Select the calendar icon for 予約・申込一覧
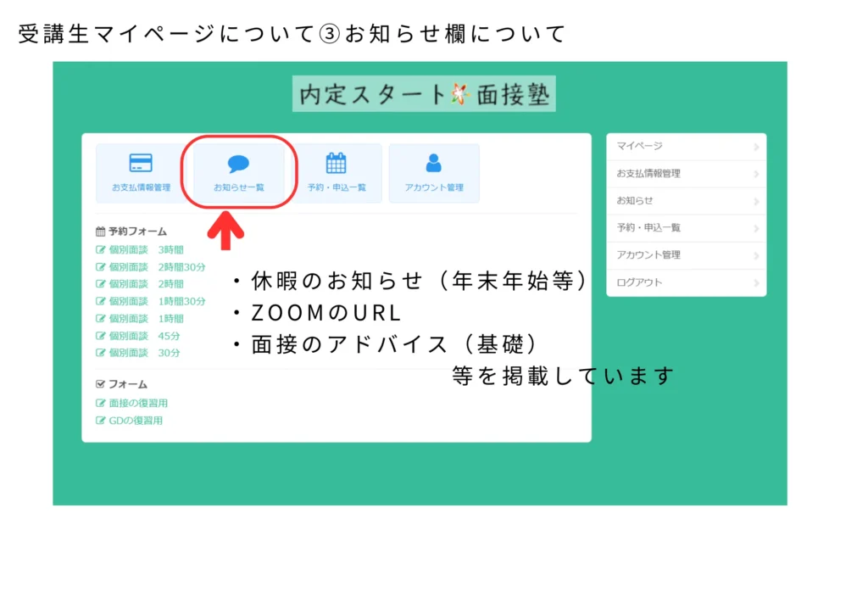The image size is (868, 614). coord(337,163)
